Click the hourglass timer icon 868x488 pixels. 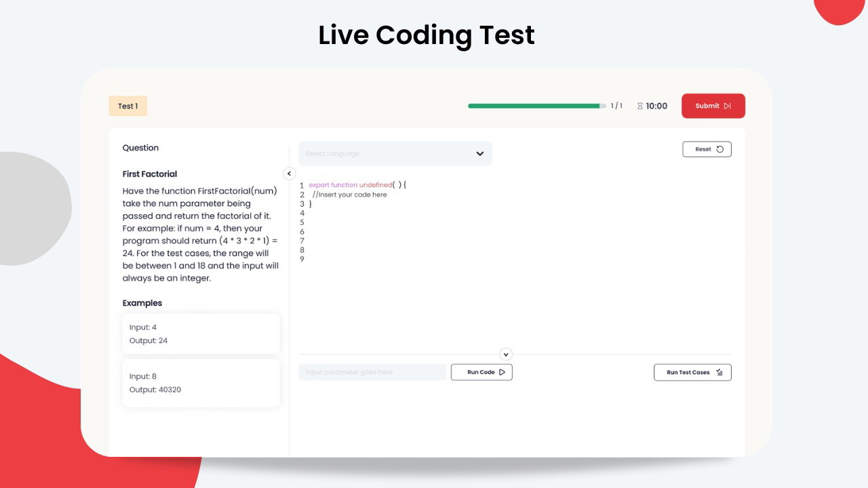tap(640, 106)
